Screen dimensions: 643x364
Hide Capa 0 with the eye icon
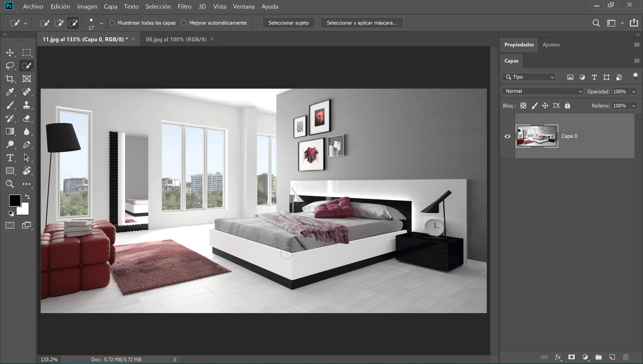click(507, 136)
